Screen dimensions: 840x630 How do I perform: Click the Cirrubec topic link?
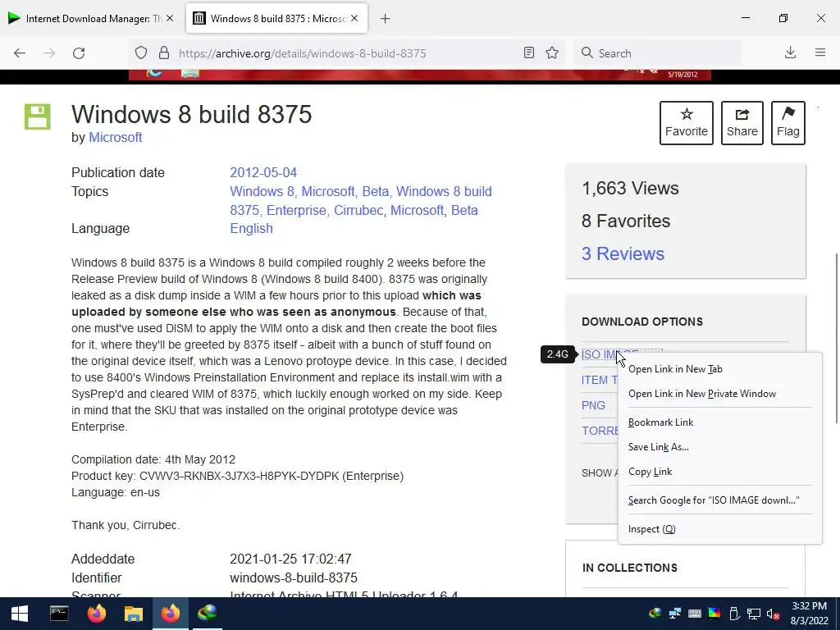pos(358,210)
